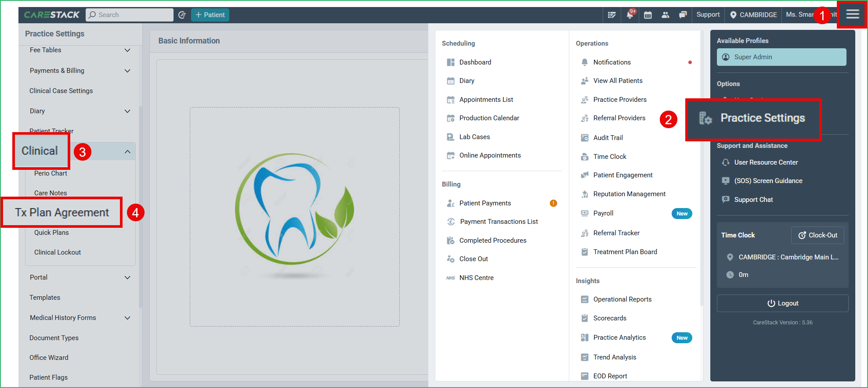Image resolution: width=868 pixels, height=388 pixels.
Task: Click the task list icon in header
Action: pos(611,15)
